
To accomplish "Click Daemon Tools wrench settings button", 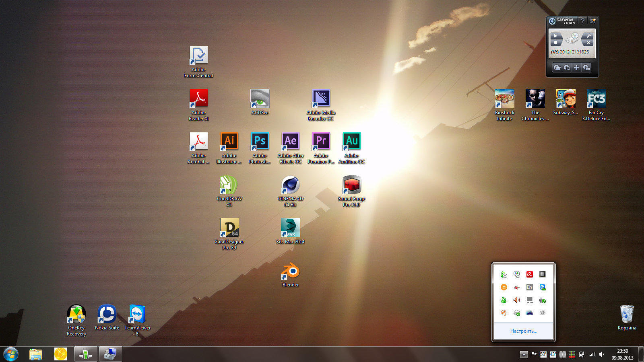I will tap(588, 36).
